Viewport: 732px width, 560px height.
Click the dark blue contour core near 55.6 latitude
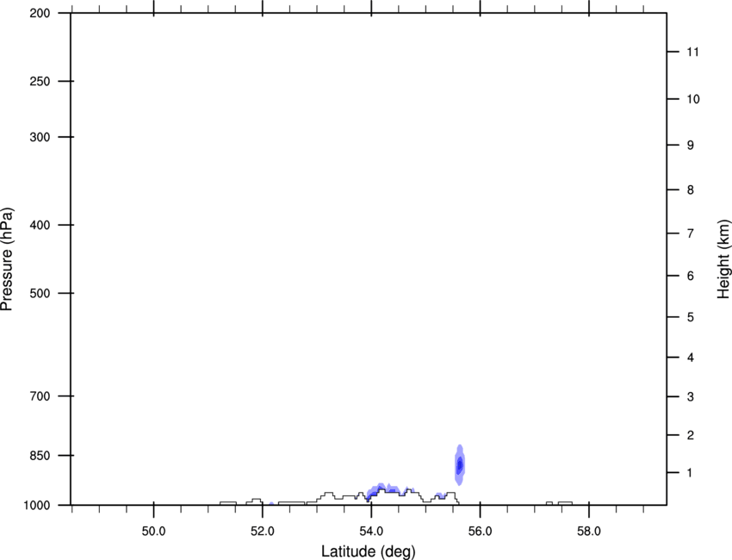tap(460, 464)
